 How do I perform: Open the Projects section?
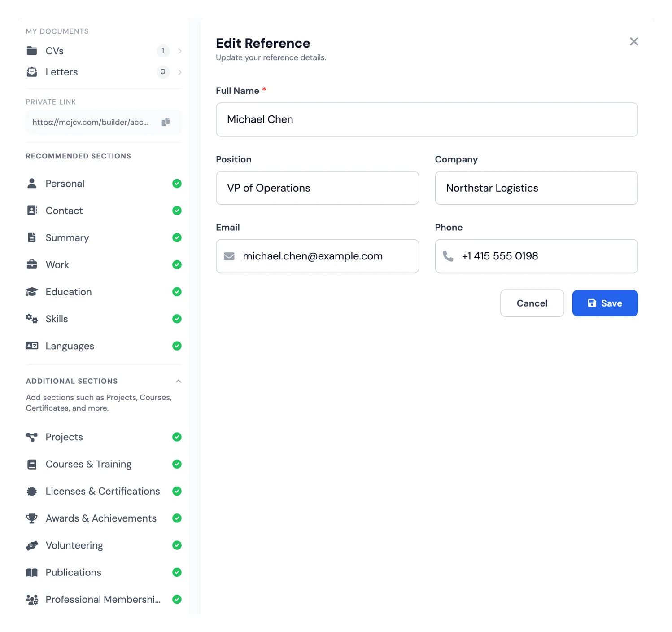[x=104, y=437]
